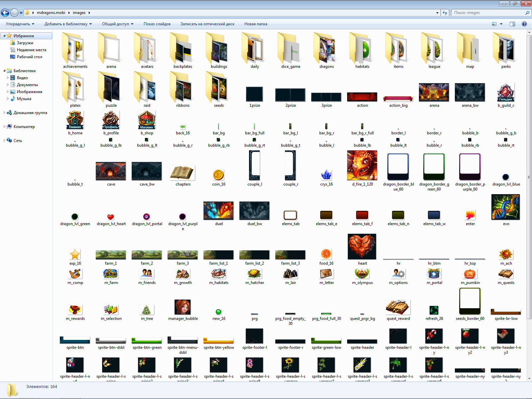Select the d_fire_1_120 dragon thumbnail
The image size is (532, 399).
coord(362,166)
